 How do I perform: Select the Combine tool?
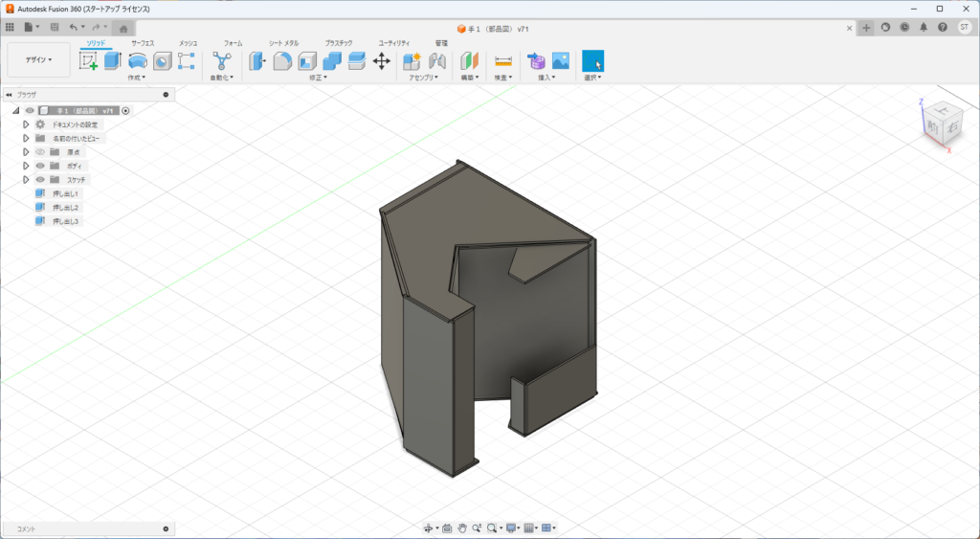click(x=332, y=60)
